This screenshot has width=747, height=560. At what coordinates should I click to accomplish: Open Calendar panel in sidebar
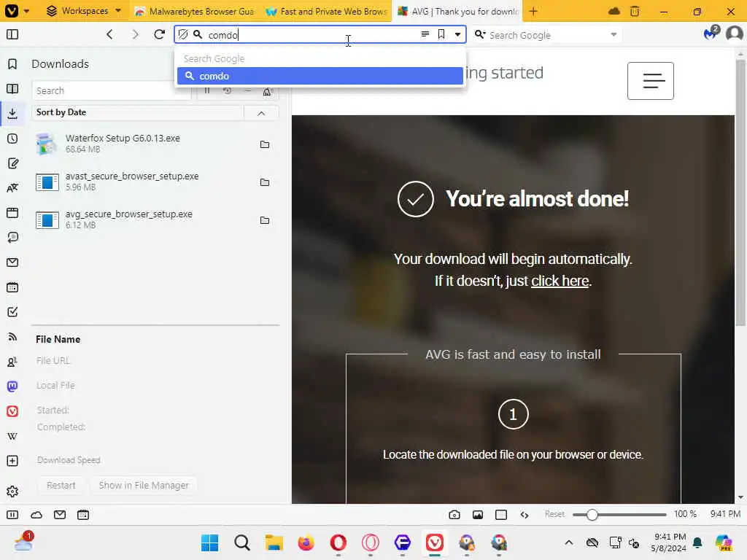pyautogui.click(x=12, y=287)
